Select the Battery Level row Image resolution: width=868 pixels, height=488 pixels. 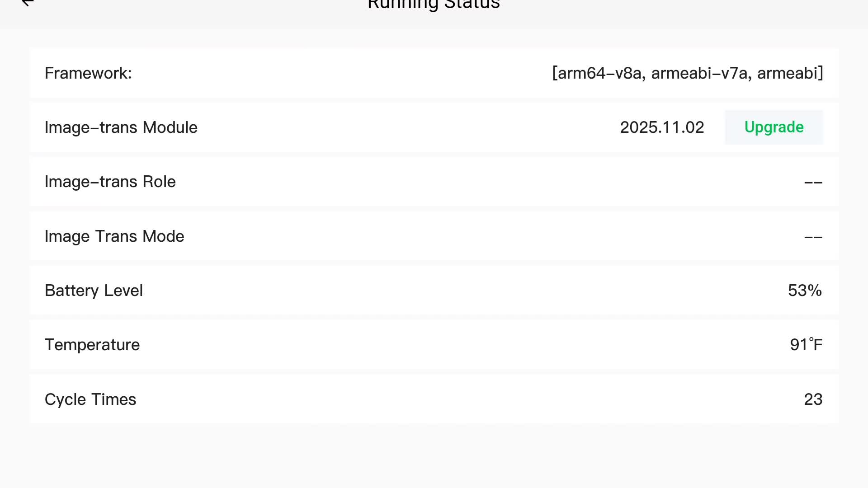pos(434,291)
